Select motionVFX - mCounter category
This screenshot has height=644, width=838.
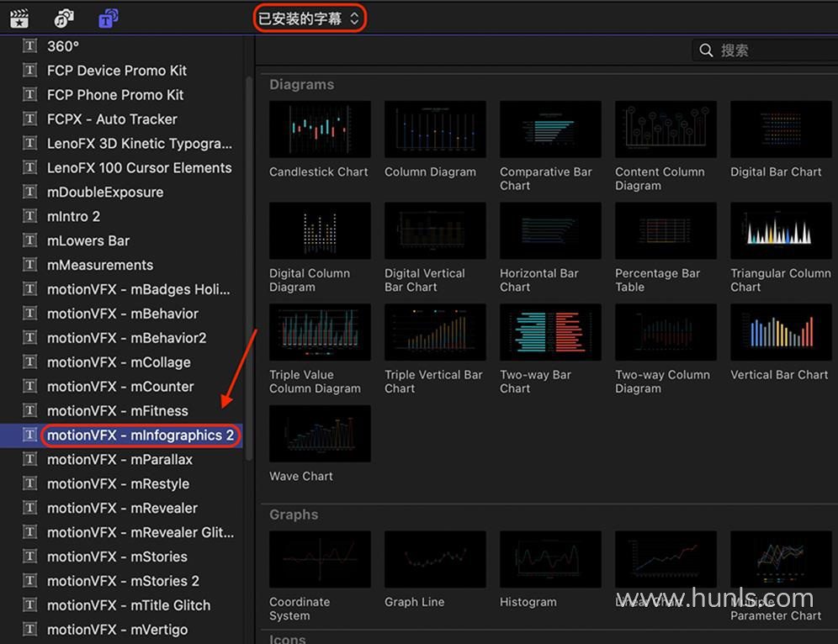(122, 387)
